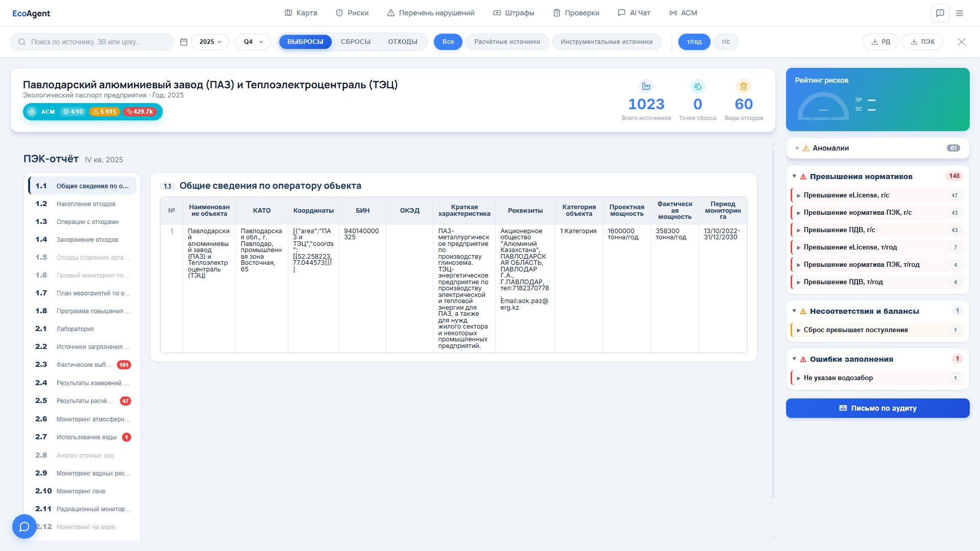
Task: Click the Виды отходов trash icon
Action: click(744, 86)
